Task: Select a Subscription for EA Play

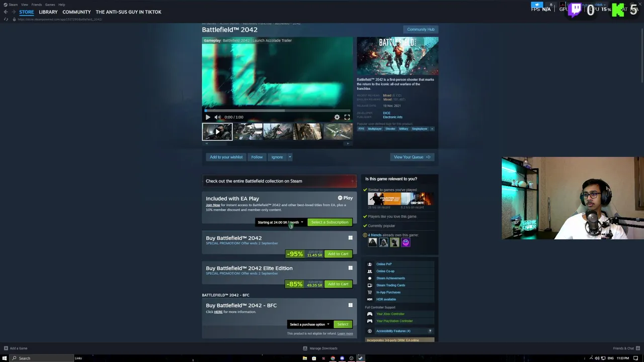Action: tap(330, 222)
